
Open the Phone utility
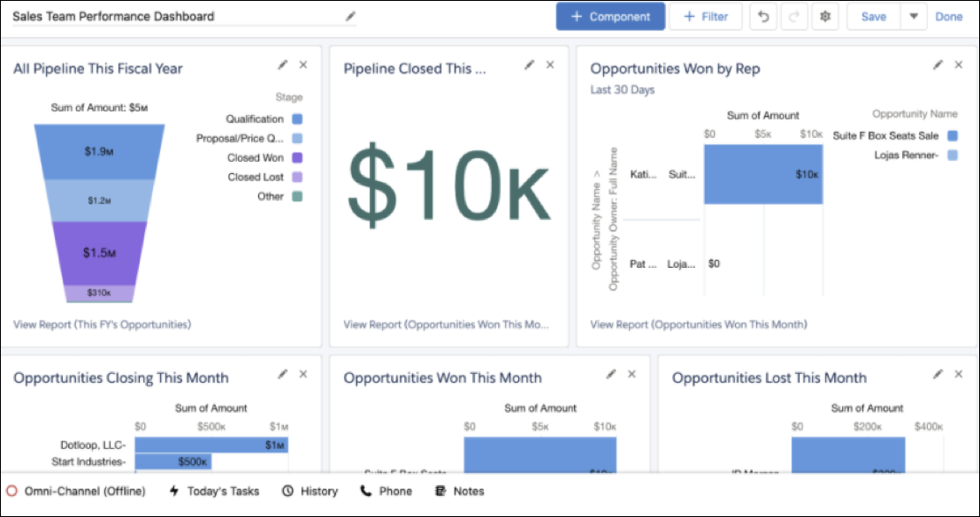(387, 491)
